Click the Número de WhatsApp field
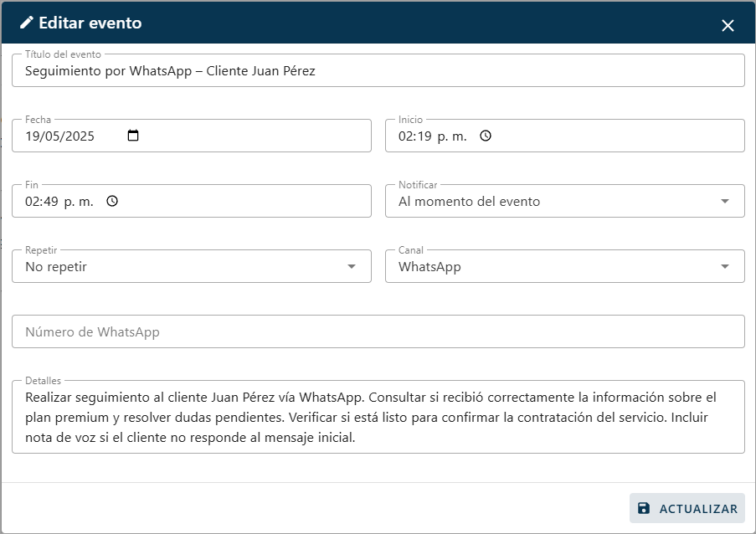Image resolution: width=756 pixels, height=534 pixels. point(377,331)
